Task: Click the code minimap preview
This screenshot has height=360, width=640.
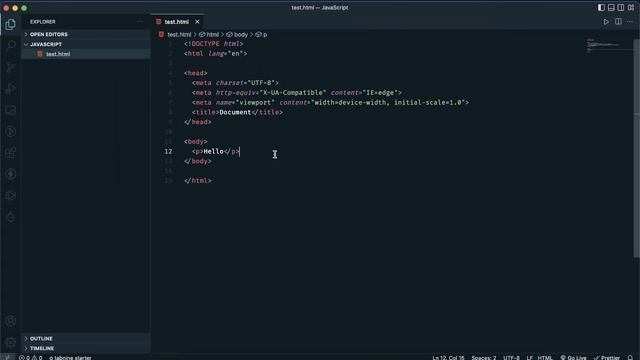Action: pyautogui.click(x=609, y=45)
